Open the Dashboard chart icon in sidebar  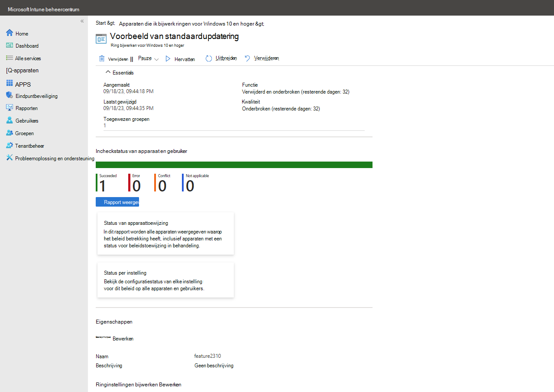click(10, 45)
